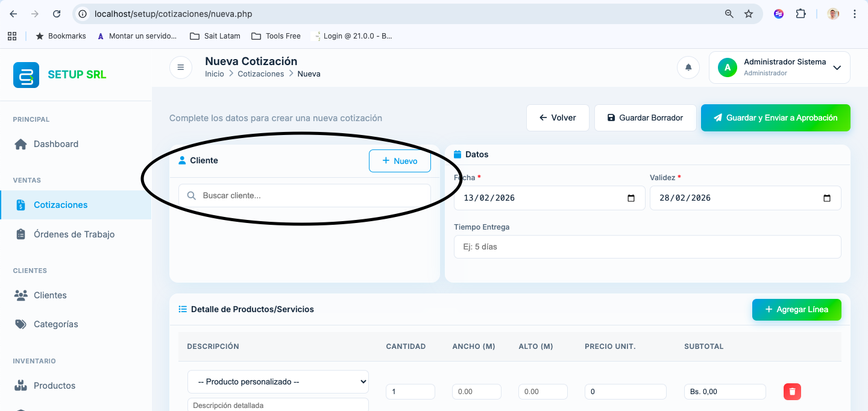Click Guardar y Enviar a Aprobación
Viewport: 868px width, 411px height.
click(x=775, y=118)
